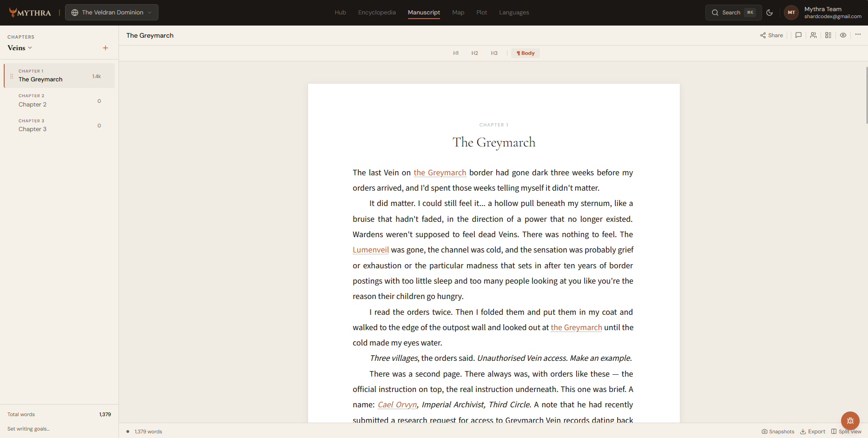
Task: Click the 1,379 total in sidebar
Action: 105,414
